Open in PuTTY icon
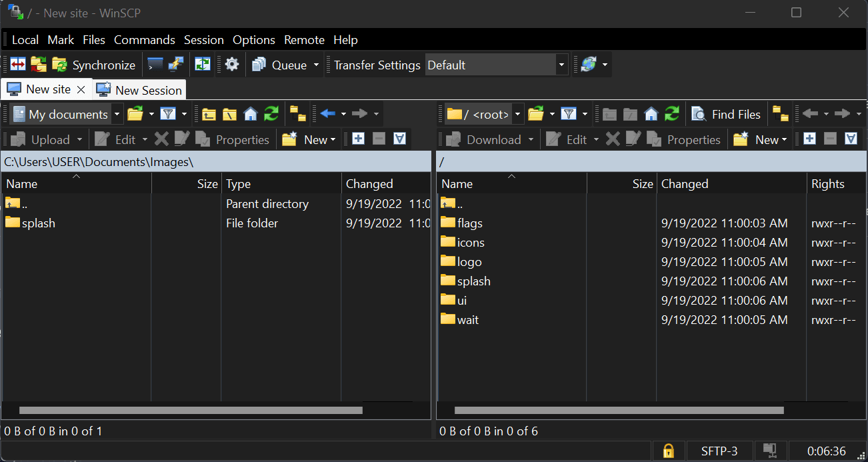 point(176,65)
